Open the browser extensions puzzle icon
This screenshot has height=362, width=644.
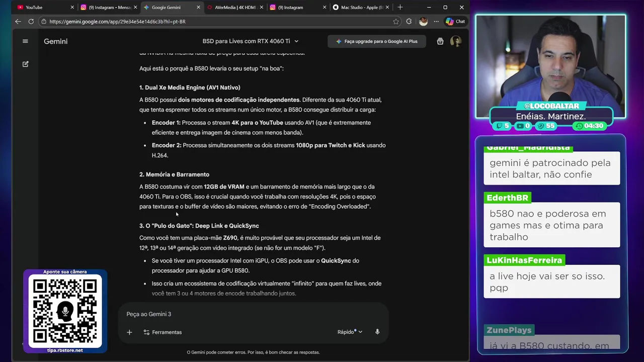click(409, 22)
